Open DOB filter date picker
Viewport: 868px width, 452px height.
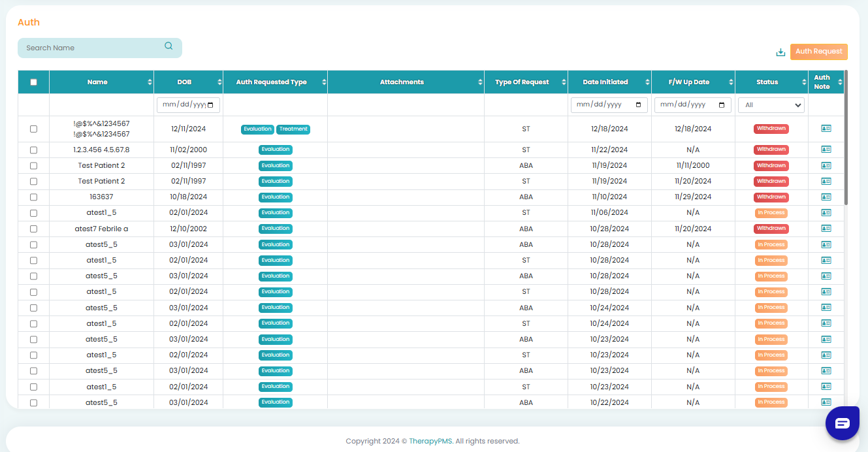pos(213,105)
